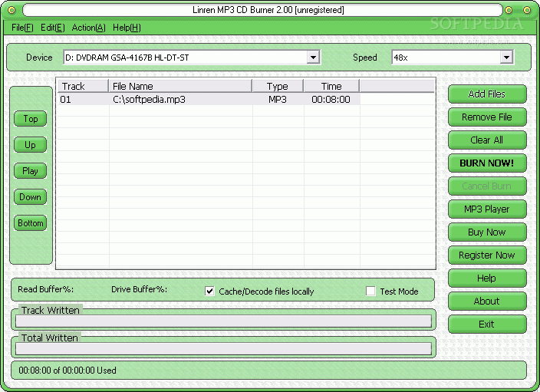The image size is (540, 392).
Task: Click the greyed Cancel Burn button
Action: pyautogui.click(x=487, y=186)
